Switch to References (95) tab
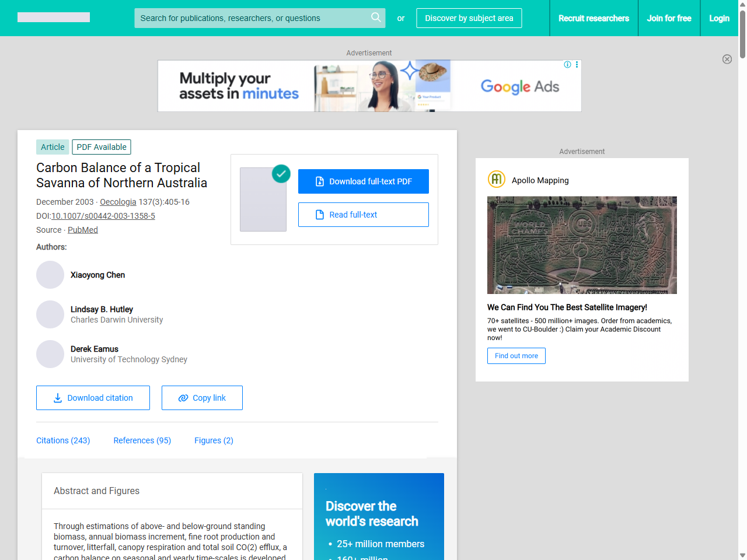Screen dimensions: 747x560 (x=142, y=440)
